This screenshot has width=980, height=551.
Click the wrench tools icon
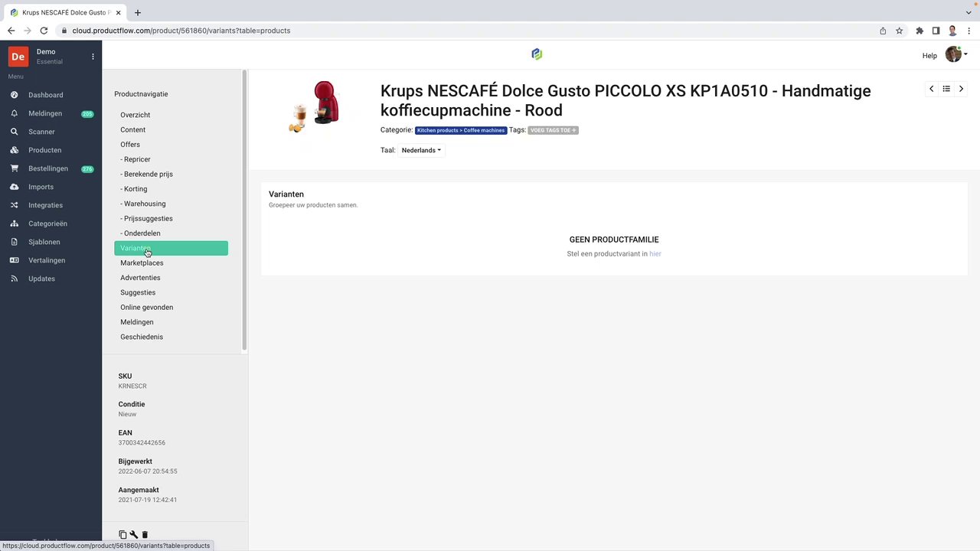[134, 535]
